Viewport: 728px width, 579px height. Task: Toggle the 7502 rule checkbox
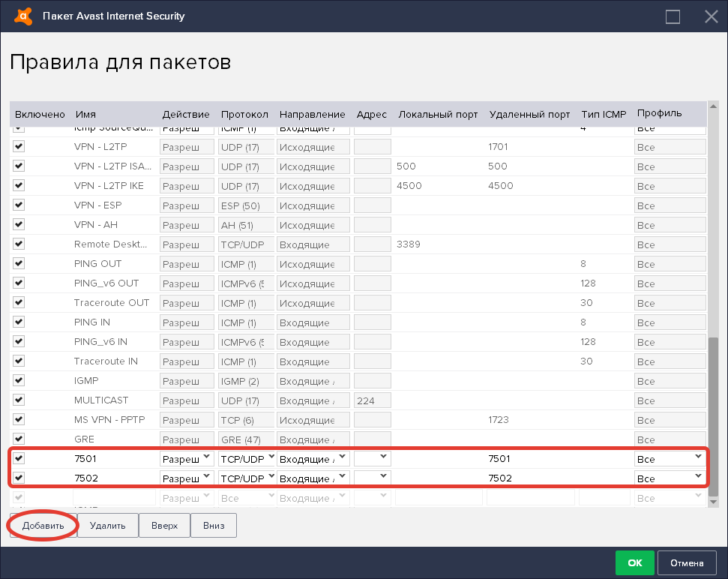(19, 478)
